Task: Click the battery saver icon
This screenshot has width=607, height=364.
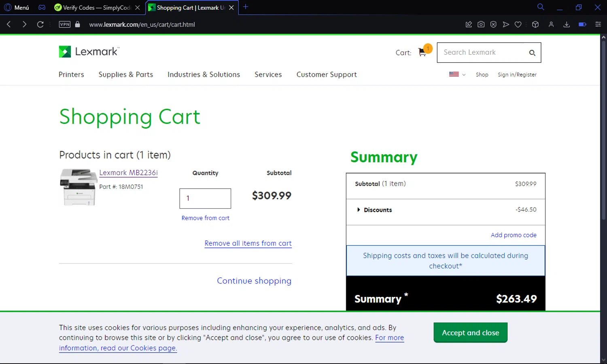Action: [582, 24]
